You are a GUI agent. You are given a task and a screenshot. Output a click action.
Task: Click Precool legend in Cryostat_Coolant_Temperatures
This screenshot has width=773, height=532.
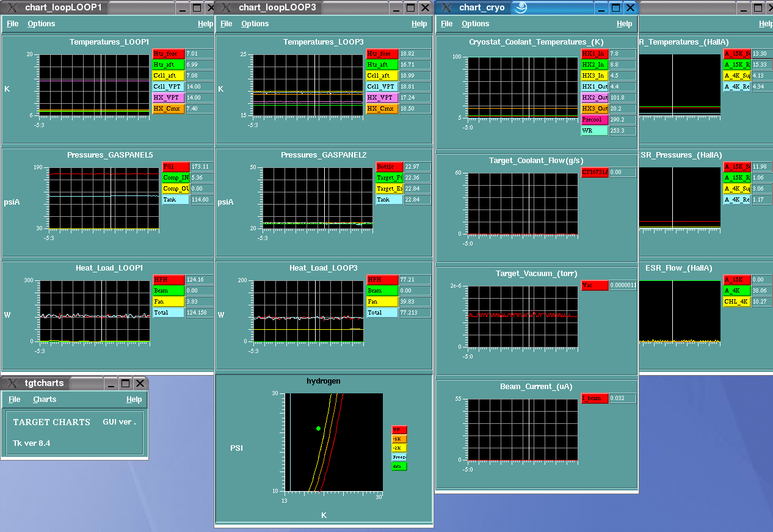pos(595,120)
